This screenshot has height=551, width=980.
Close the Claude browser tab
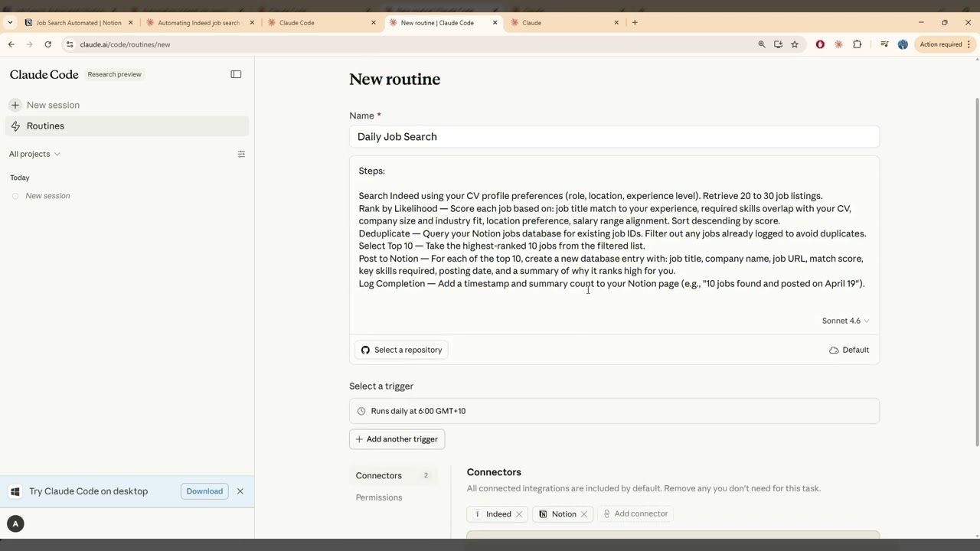pyautogui.click(x=616, y=23)
